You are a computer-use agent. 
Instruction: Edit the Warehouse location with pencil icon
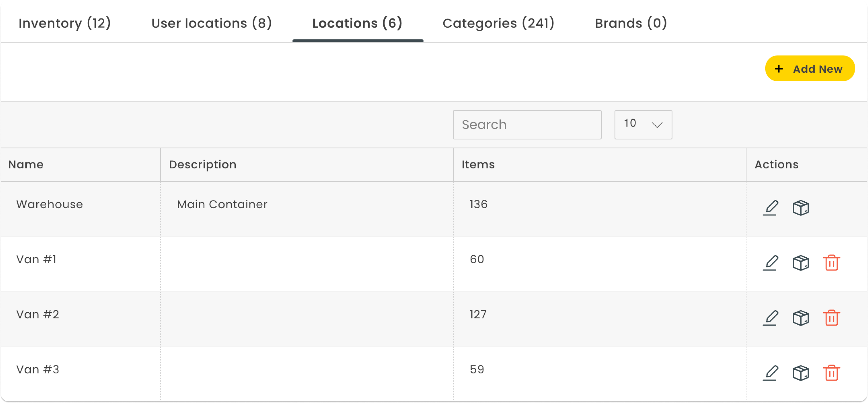pyautogui.click(x=770, y=208)
